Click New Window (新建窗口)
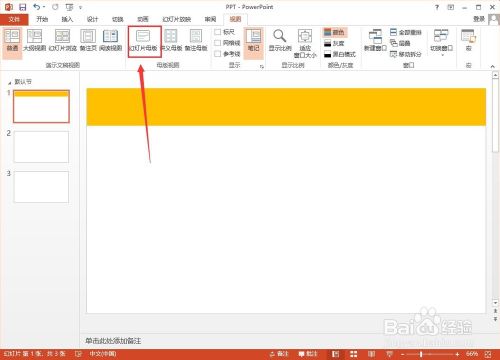Viewport: 500px width, 360px height. [375, 40]
